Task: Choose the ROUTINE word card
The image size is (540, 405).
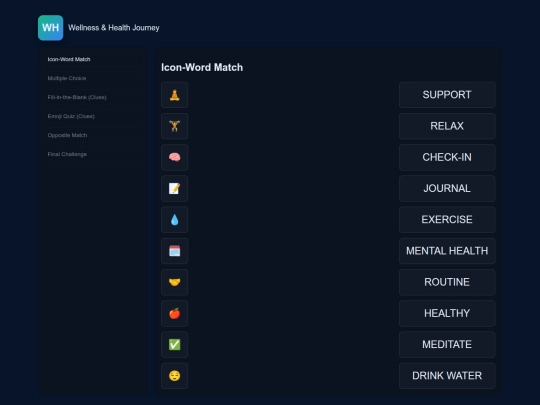Action: [x=447, y=282]
